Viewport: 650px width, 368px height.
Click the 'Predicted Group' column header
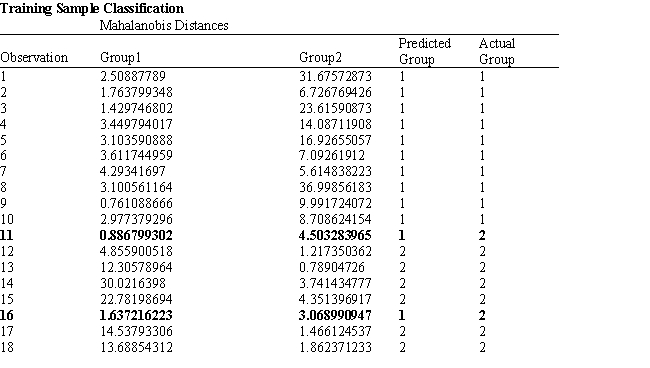pos(424,51)
